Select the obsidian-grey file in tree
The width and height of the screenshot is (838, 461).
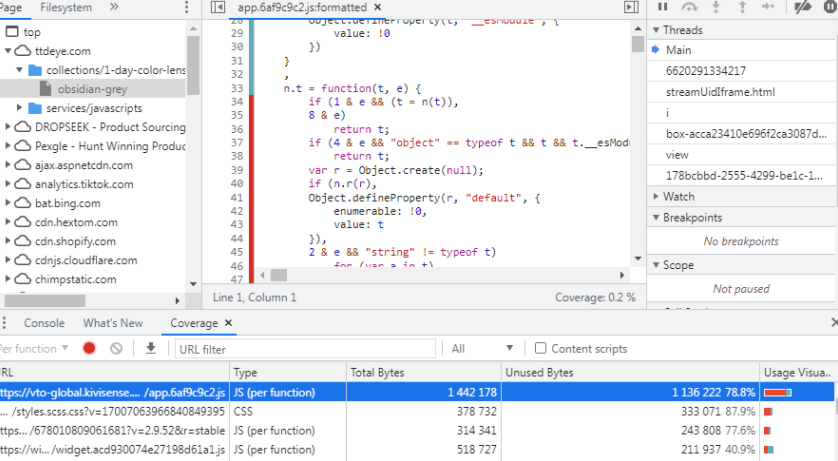point(91,89)
